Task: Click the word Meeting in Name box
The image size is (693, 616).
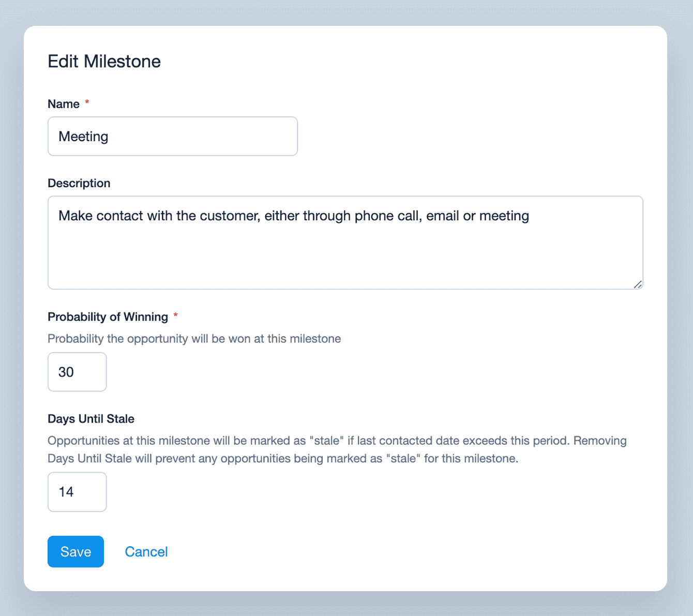Action: click(x=83, y=137)
